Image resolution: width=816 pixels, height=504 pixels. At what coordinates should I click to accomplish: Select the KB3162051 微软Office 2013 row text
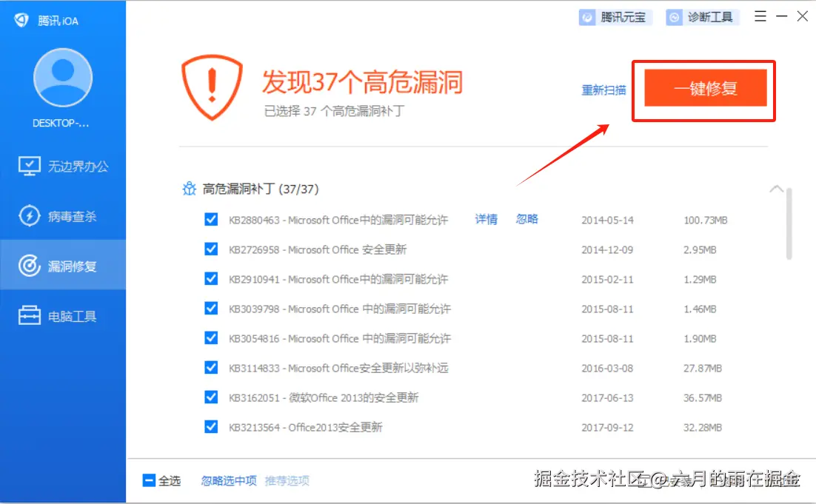tap(324, 398)
